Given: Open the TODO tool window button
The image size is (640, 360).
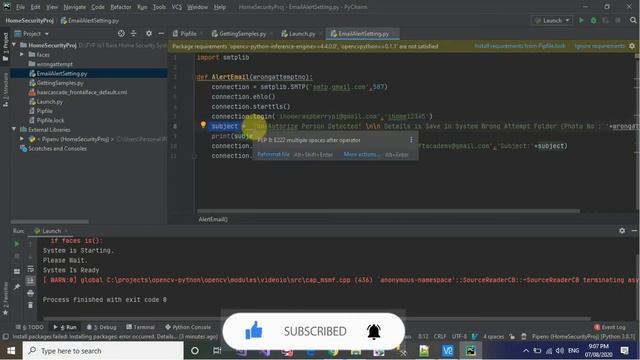Looking at the screenshot, I should [30, 327].
